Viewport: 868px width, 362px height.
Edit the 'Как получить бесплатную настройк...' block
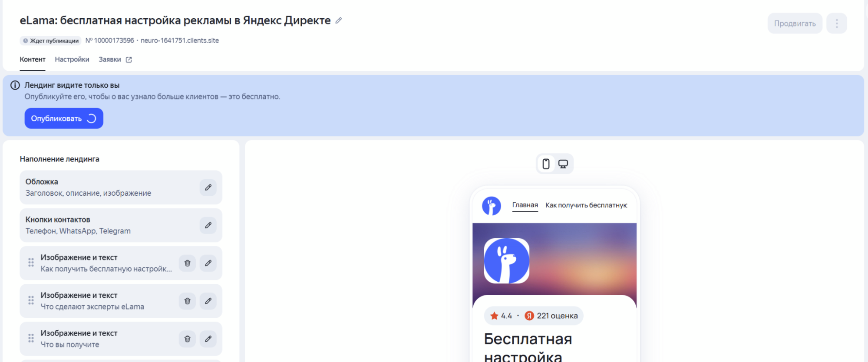point(208,263)
